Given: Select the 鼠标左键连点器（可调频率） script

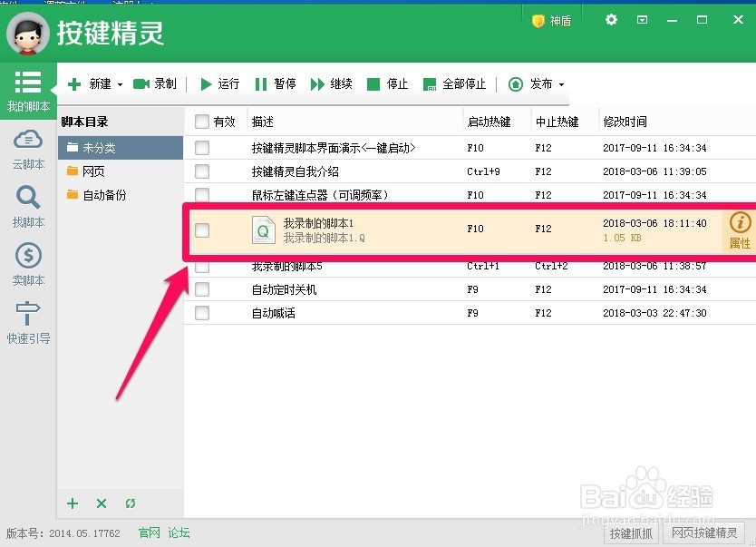Looking at the screenshot, I should coord(320,195).
